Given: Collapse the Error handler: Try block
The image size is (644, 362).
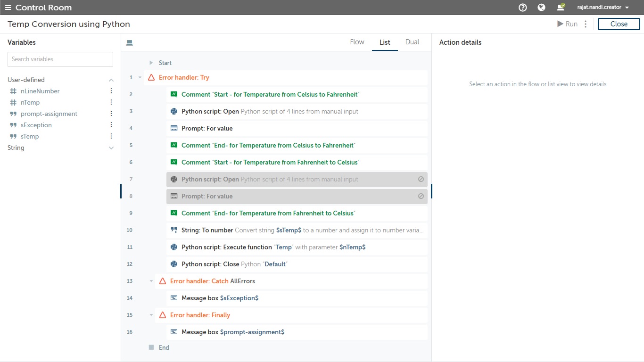Looking at the screenshot, I should [x=140, y=77].
